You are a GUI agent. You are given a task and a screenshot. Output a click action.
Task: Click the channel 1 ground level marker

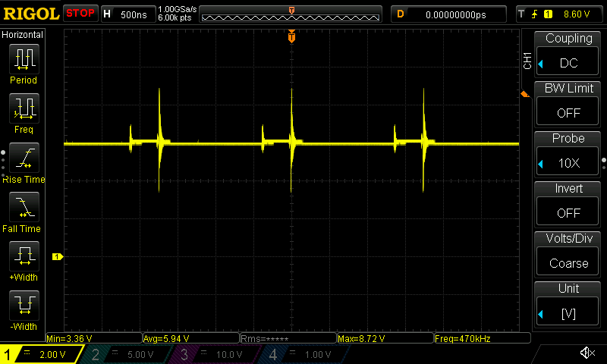pos(58,256)
